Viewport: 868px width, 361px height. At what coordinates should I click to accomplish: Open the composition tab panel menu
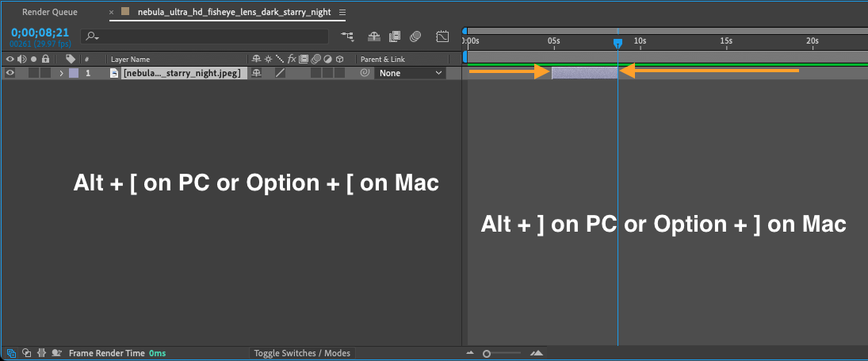tap(342, 12)
